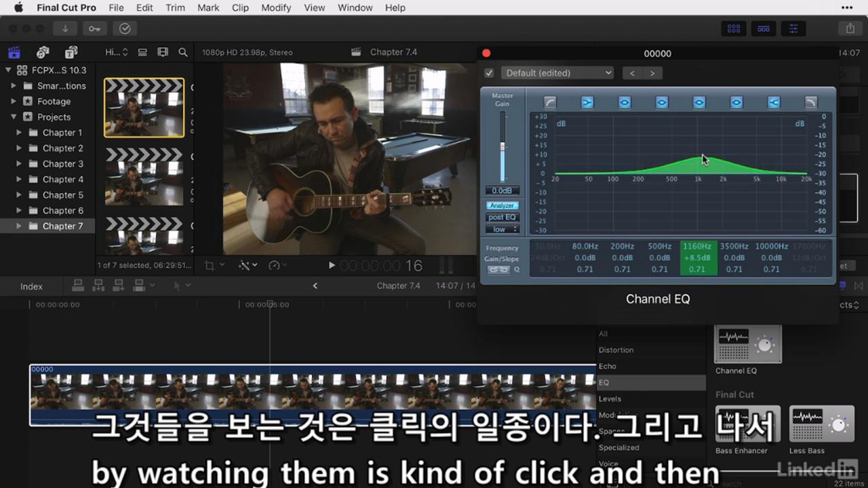Open the analyzer resolution low dropdown
This screenshot has width=868, height=488.
(502, 230)
